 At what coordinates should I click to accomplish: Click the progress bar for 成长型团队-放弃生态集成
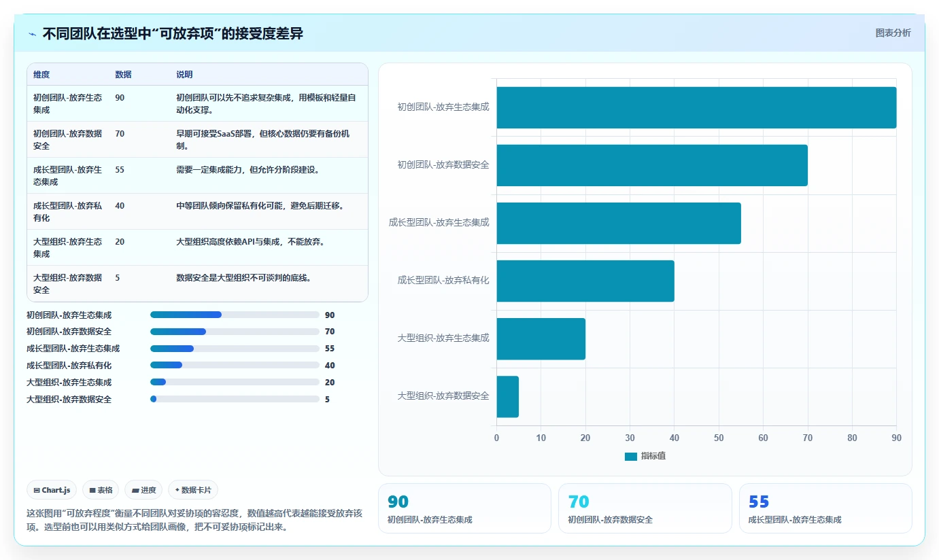(x=235, y=349)
